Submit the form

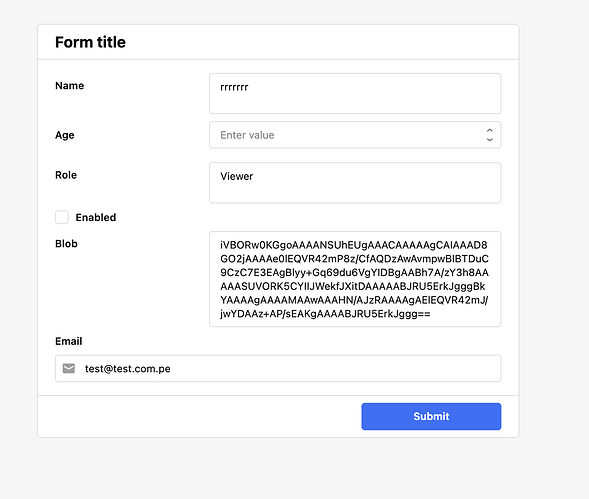431,416
